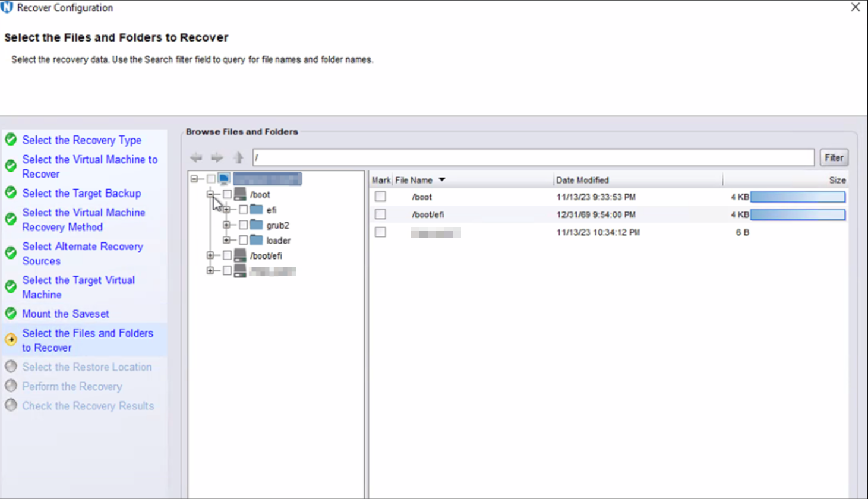
Task: Click the back navigation arrow
Action: [195, 157]
